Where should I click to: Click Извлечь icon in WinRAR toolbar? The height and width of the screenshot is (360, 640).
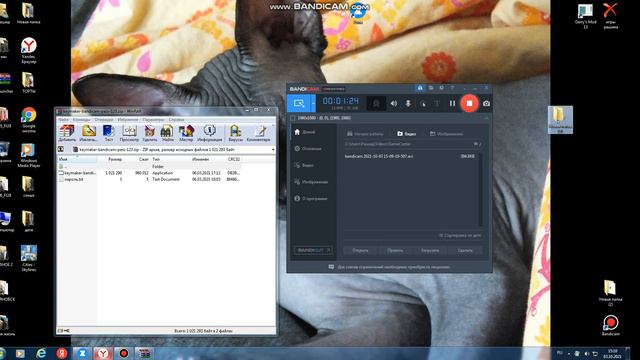(89, 133)
